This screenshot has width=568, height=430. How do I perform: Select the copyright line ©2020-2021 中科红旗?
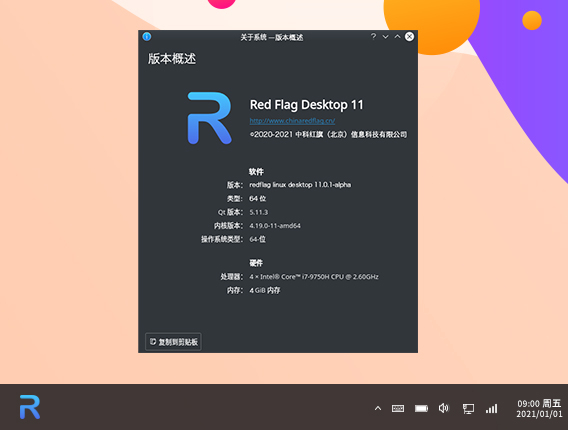pyautogui.click(x=328, y=134)
